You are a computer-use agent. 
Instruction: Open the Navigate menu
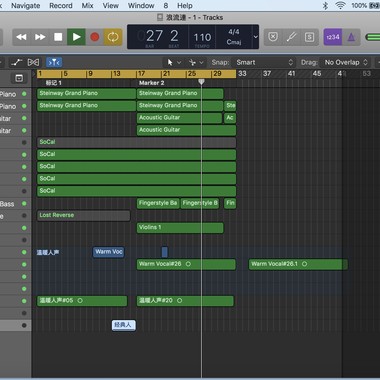25,6
